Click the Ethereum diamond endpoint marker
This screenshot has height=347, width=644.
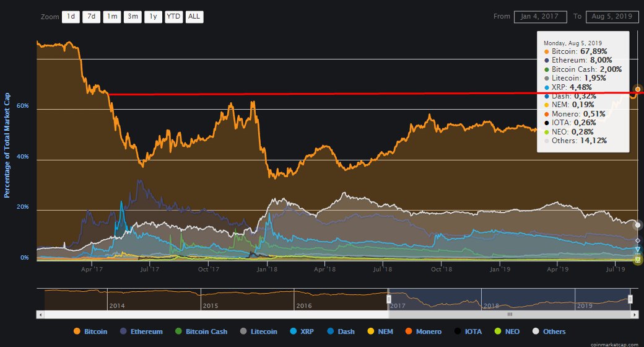[x=638, y=240]
